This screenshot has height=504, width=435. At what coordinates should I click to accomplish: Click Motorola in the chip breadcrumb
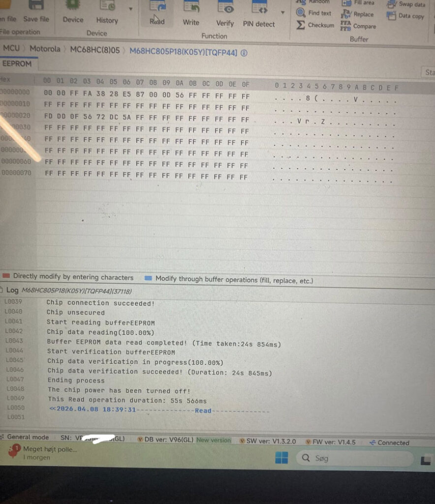45,49
